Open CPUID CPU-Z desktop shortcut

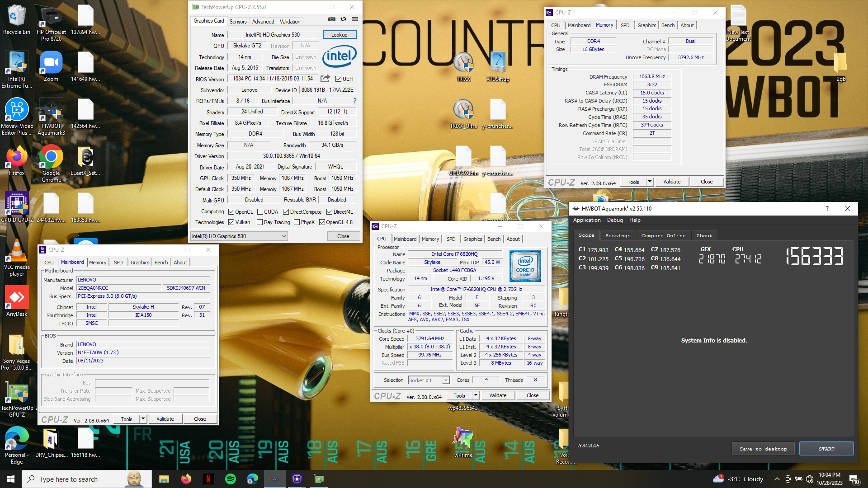click(x=17, y=208)
